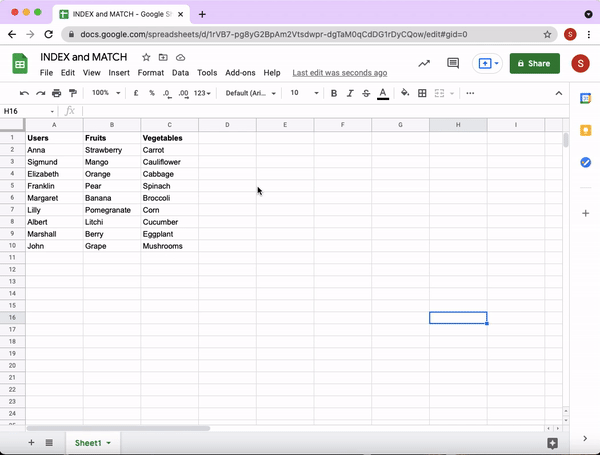Viewport: 600px width, 455px height.
Task: Open zoom 100% dropdown
Action: coord(106,93)
